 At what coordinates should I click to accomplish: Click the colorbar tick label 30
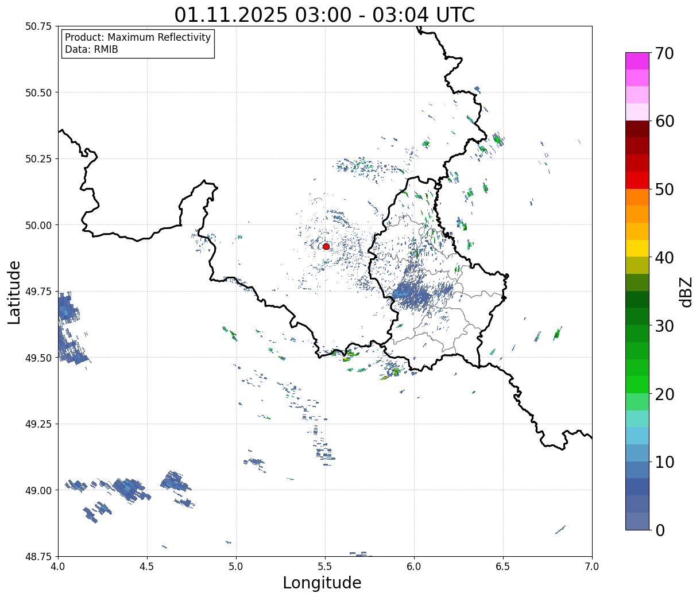pos(664,325)
